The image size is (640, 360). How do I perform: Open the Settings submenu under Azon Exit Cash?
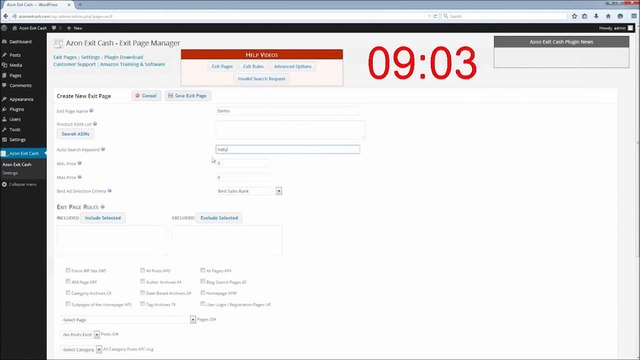(x=10, y=173)
